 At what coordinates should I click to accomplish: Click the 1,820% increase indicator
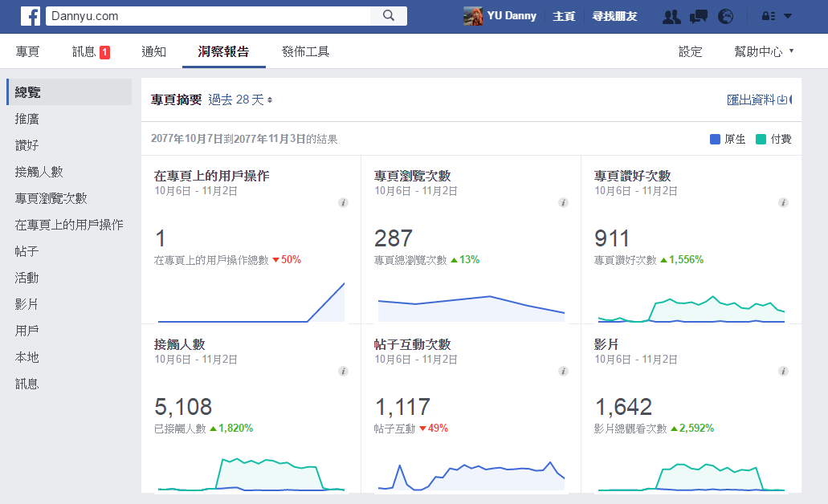pyautogui.click(x=231, y=429)
